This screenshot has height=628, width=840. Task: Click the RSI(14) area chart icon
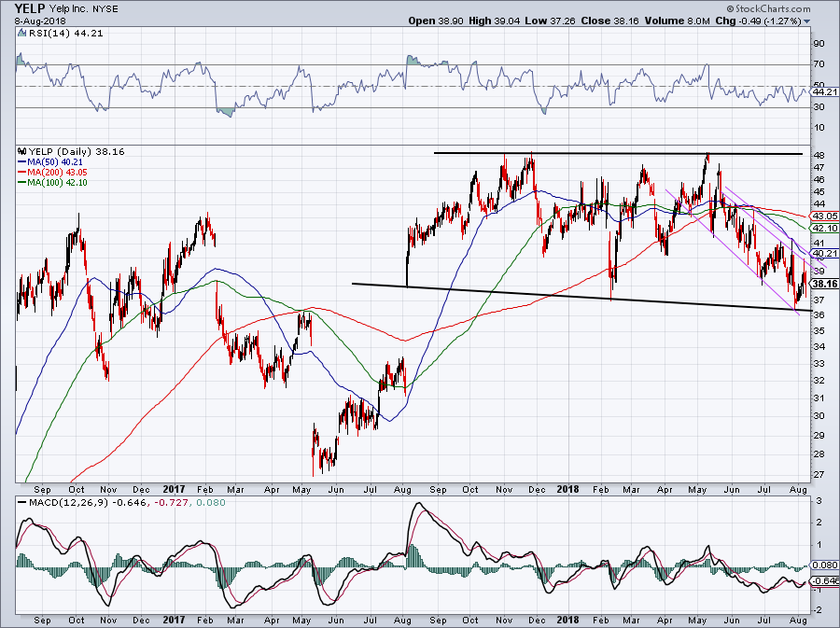tap(21, 34)
